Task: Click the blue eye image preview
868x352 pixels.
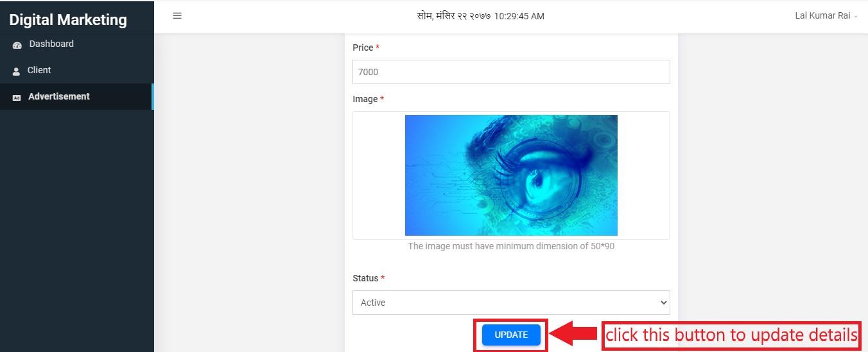Action: [511, 175]
